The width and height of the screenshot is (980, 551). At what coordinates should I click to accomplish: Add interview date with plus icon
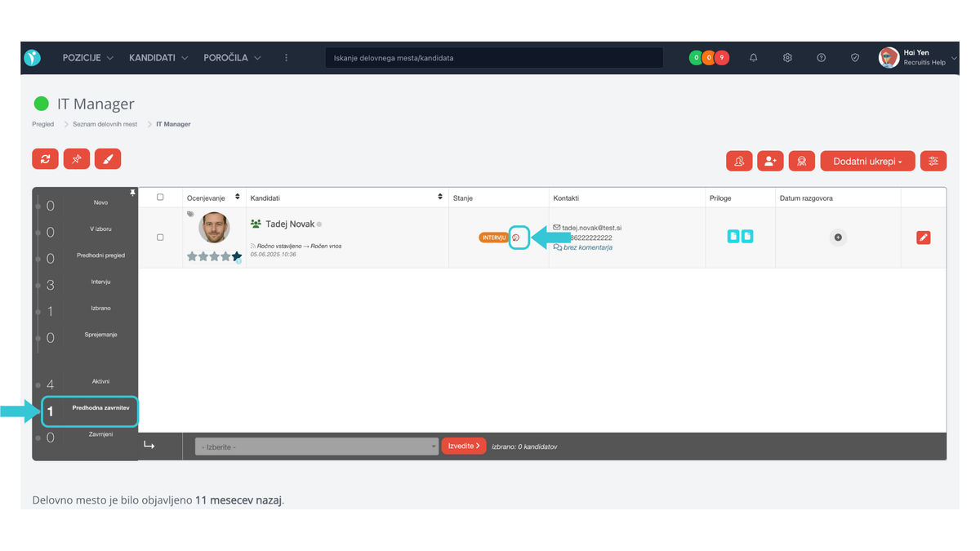[x=838, y=238]
